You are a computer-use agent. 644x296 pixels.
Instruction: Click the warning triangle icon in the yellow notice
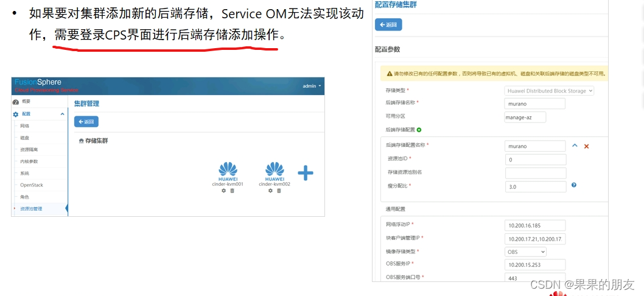389,74
